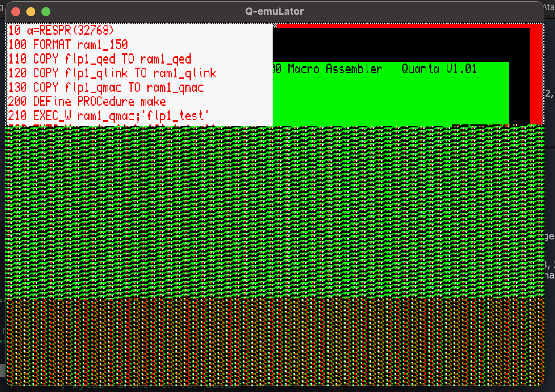The image size is (555, 392).
Task: Minimize the Q-emuLator window
Action: [x=31, y=12]
